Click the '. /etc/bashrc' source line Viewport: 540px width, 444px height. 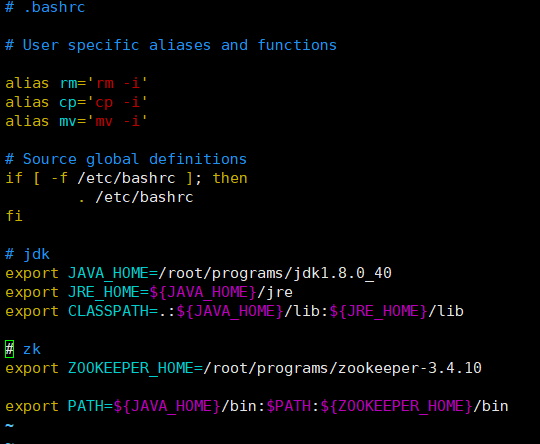pos(135,197)
